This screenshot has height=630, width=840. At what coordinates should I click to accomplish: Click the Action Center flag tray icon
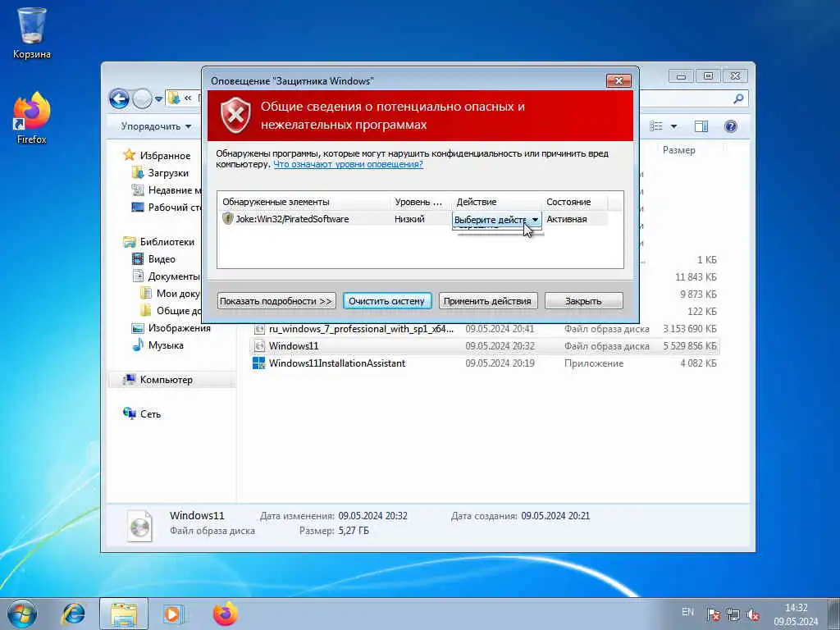[x=713, y=614]
